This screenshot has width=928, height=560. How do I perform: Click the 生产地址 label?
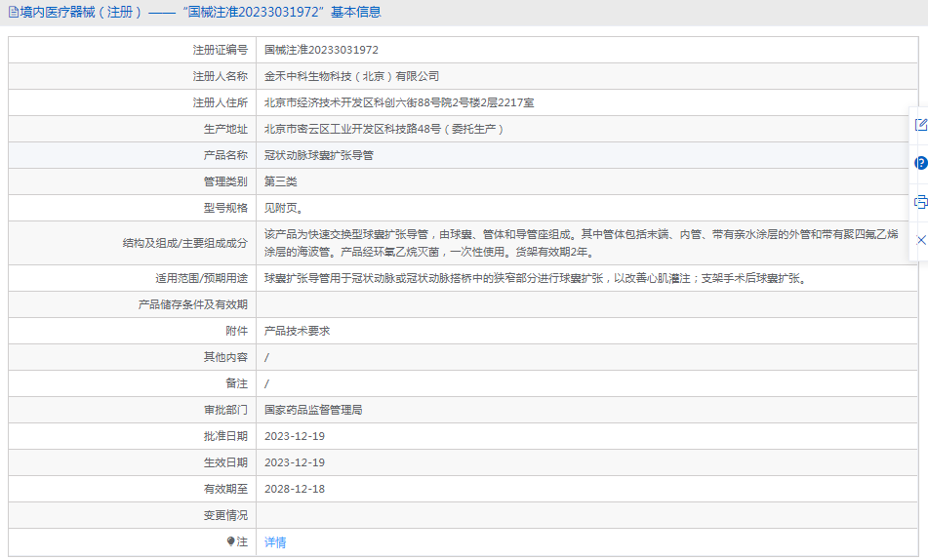(225, 129)
